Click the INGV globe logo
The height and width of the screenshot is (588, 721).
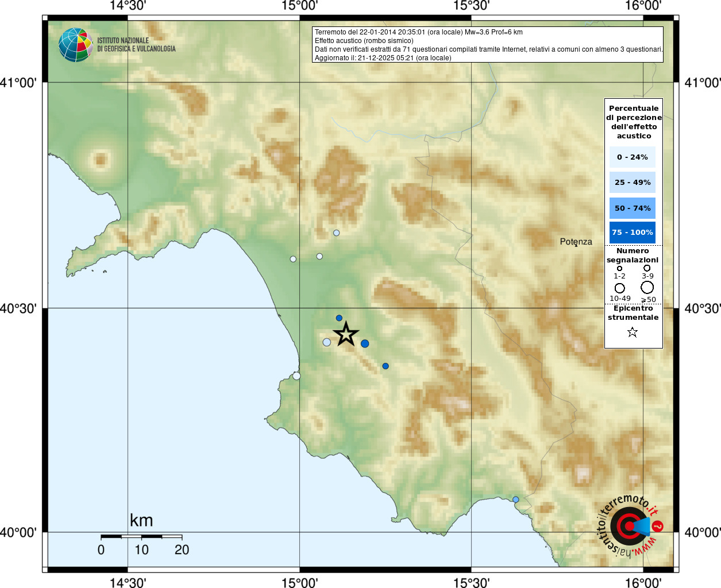pyautogui.click(x=75, y=45)
